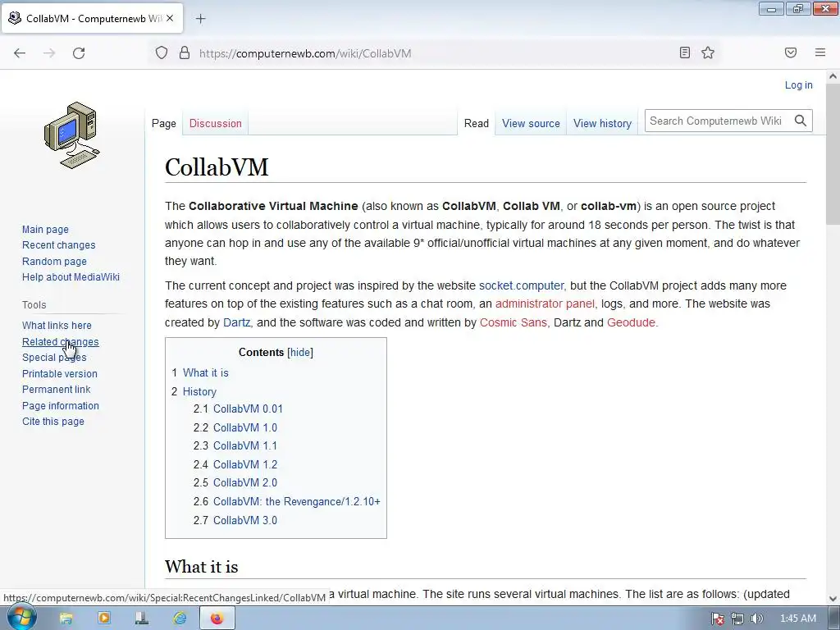The width and height of the screenshot is (840, 630).
Task: Switch to the Discussion tab
Action: click(x=216, y=123)
